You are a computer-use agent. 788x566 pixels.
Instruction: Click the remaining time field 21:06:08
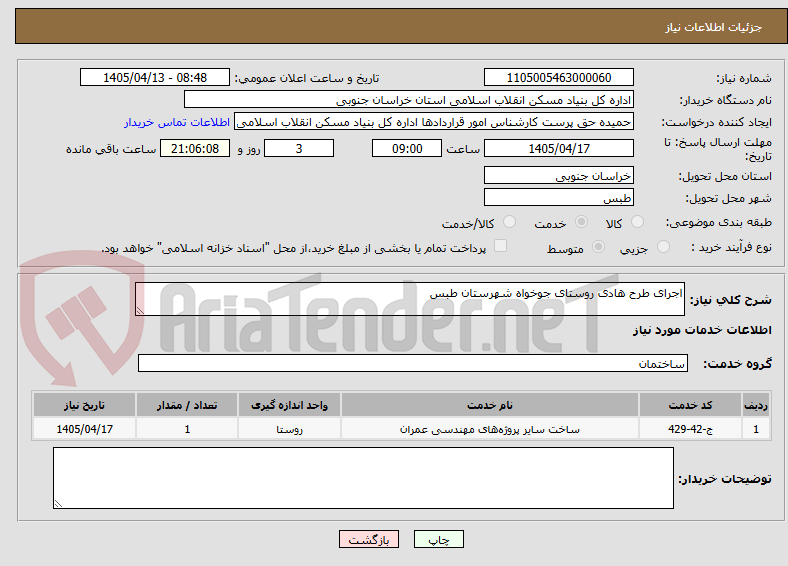195,148
